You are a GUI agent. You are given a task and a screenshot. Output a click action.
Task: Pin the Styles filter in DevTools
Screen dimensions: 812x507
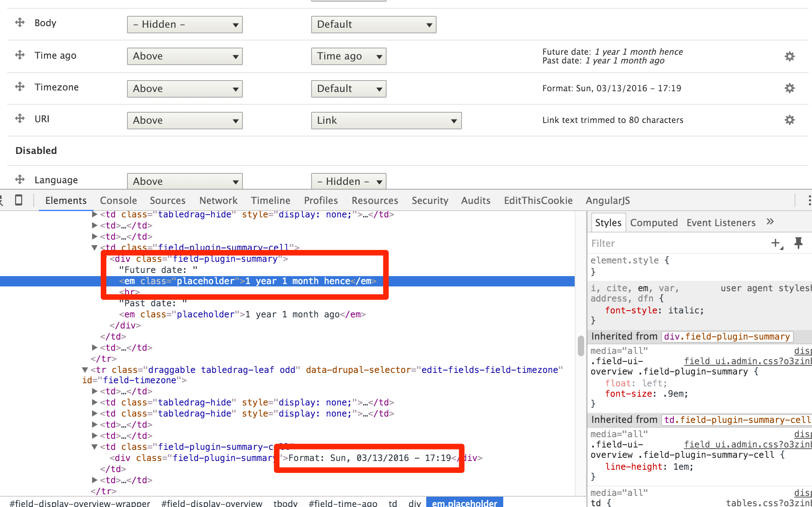coord(799,243)
